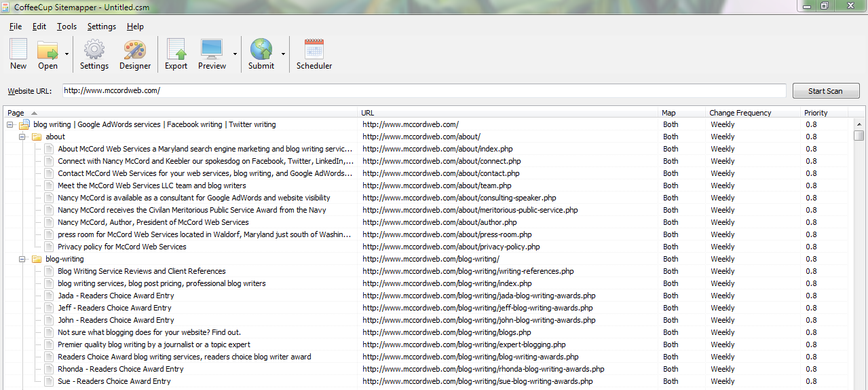Click the Export toolbar icon
The image size is (868, 390).
176,49
